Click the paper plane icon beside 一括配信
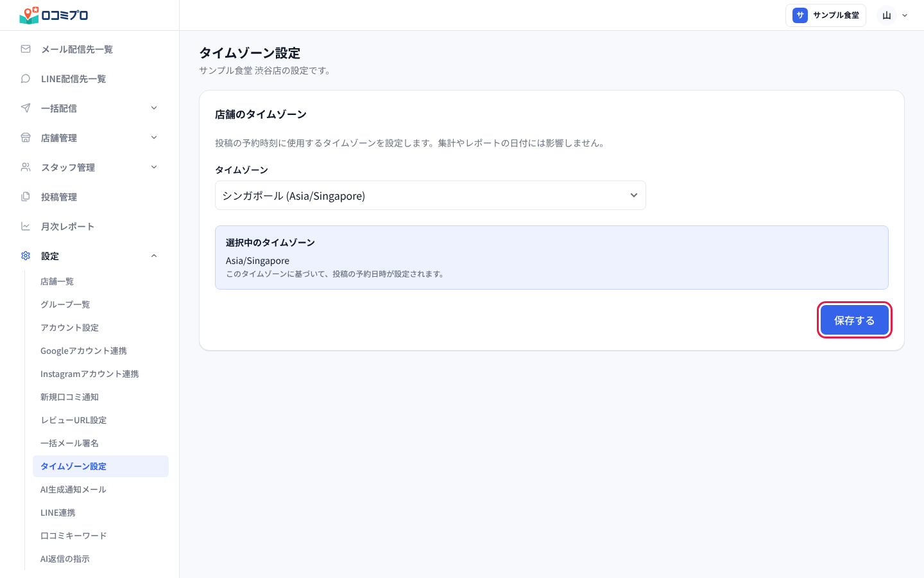The width and height of the screenshot is (924, 578). click(x=26, y=108)
